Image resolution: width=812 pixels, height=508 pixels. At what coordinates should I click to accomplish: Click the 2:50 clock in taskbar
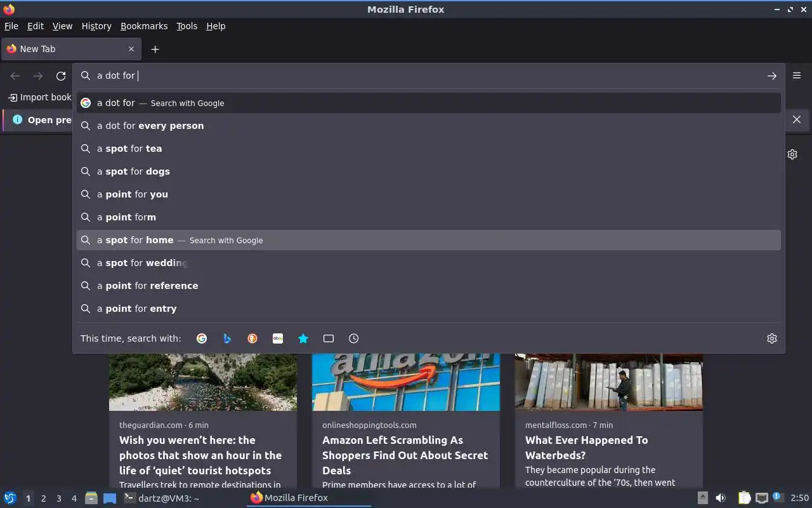pyautogui.click(x=799, y=498)
